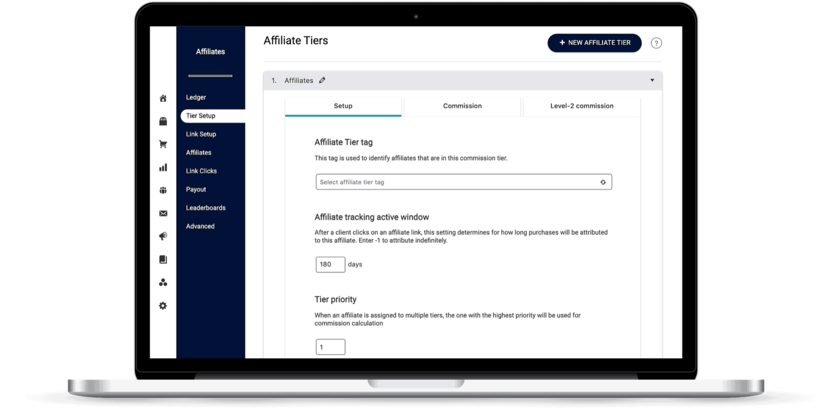Open the book/courses icon

point(163,260)
